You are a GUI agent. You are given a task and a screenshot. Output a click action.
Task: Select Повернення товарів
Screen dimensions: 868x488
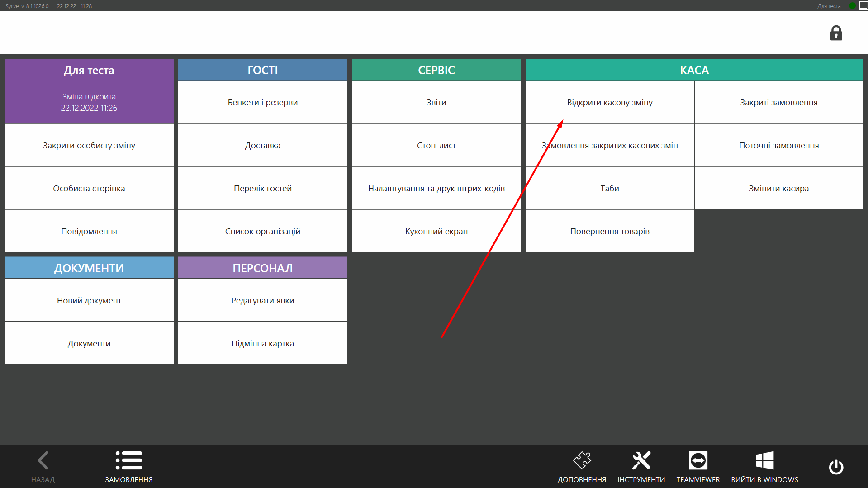coord(609,231)
